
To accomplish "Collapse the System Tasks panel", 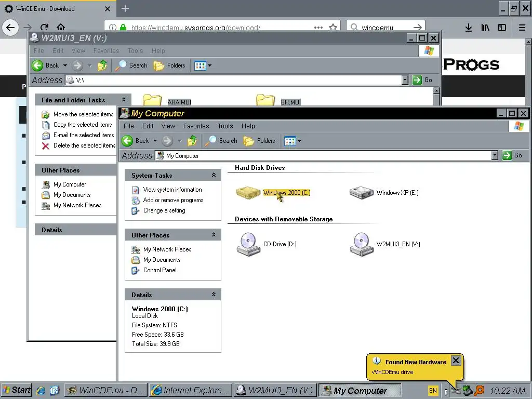I will point(214,175).
